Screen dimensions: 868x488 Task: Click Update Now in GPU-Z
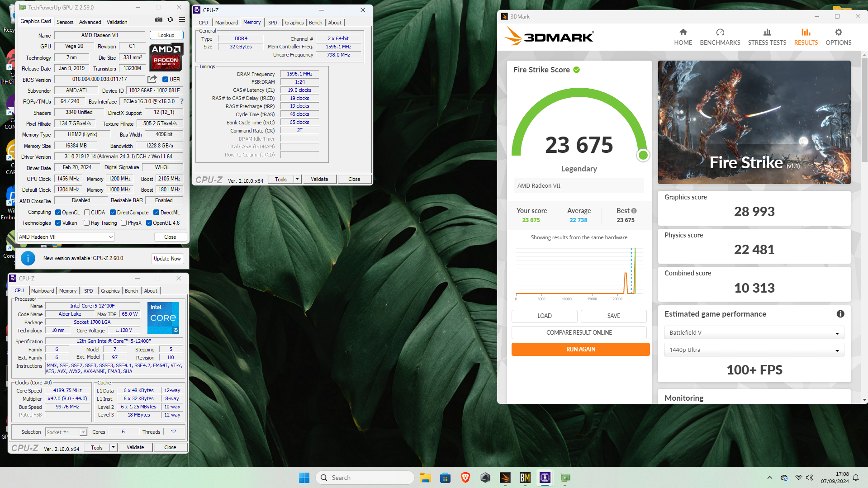pyautogui.click(x=167, y=259)
